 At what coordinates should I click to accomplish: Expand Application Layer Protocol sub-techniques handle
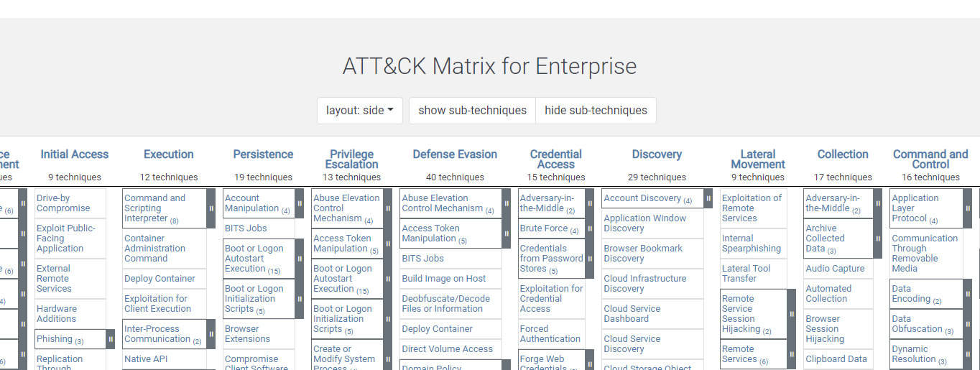click(x=967, y=208)
